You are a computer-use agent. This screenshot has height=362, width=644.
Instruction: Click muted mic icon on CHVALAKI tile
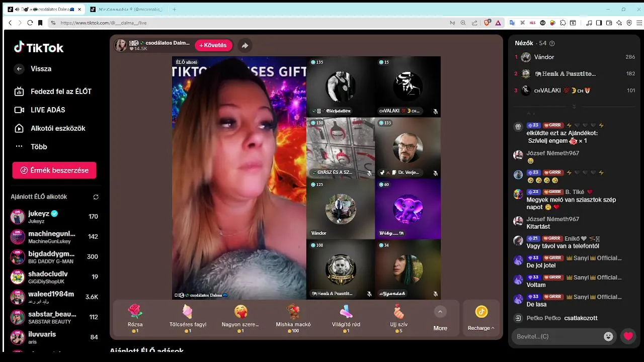click(x=436, y=112)
